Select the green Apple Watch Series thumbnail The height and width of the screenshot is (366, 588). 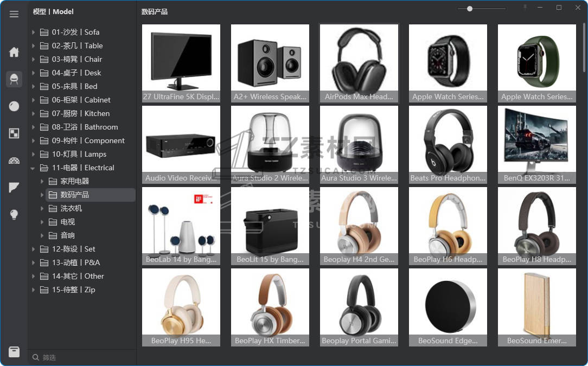click(x=536, y=63)
